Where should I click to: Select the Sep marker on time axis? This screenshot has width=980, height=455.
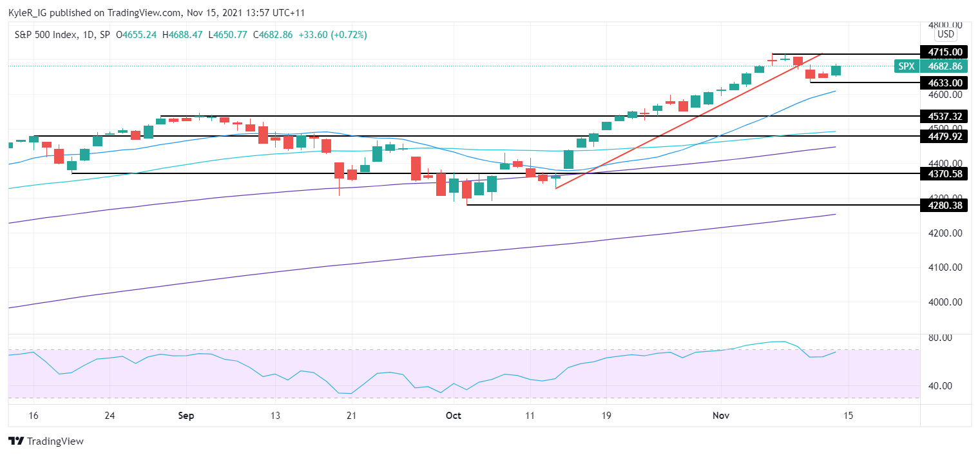click(x=186, y=416)
